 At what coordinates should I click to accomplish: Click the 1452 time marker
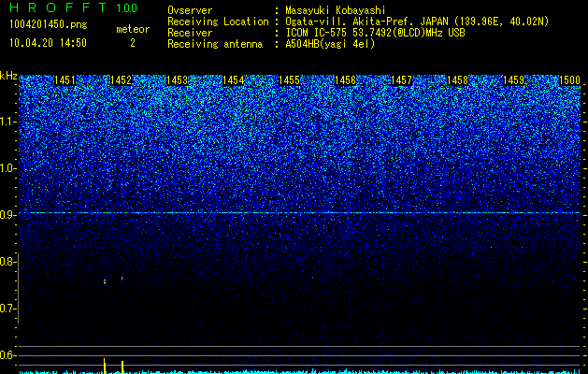tap(122, 80)
